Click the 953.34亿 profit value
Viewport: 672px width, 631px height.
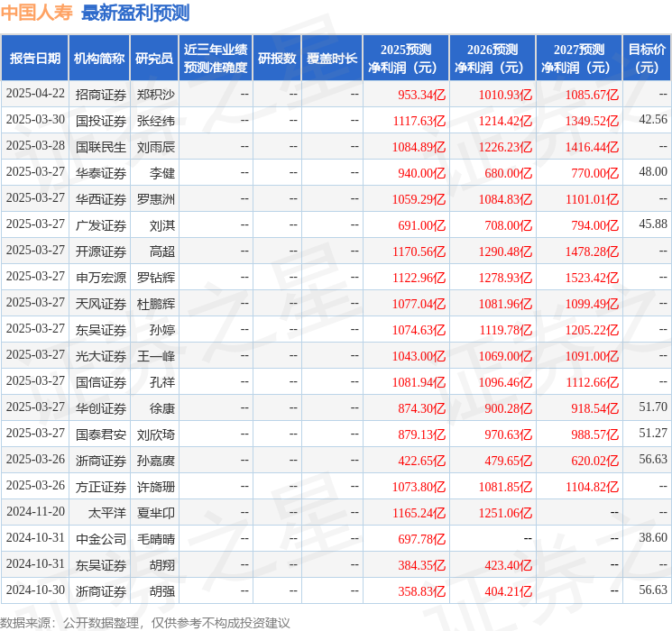click(422, 95)
